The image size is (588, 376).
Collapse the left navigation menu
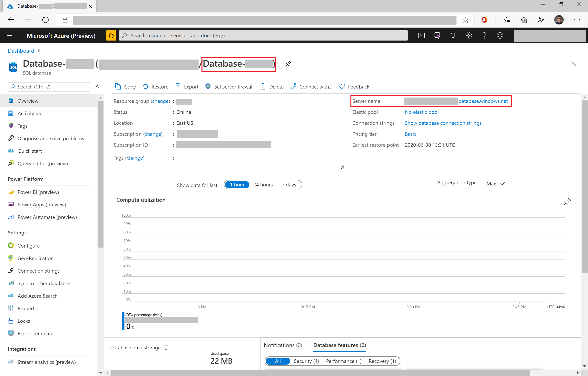pos(98,87)
